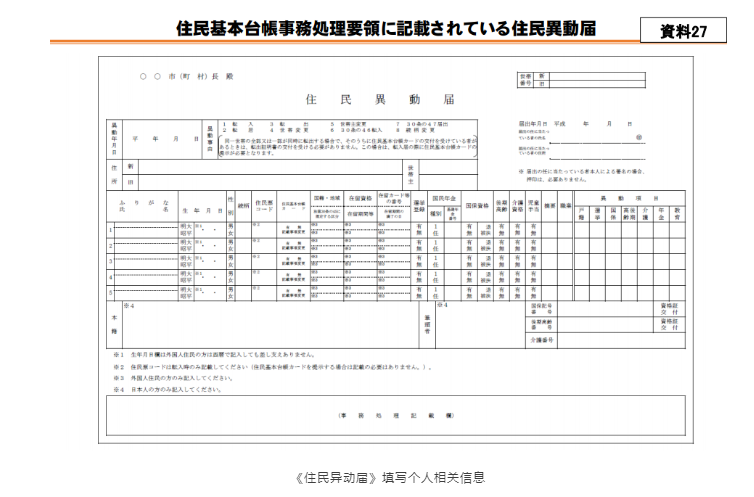Click the 資料27 label box

pyautogui.click(x=683, y=31)
